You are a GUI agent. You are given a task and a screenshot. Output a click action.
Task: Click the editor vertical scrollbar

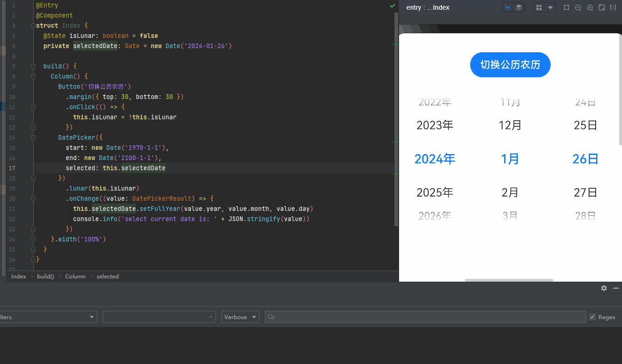pos(396,119)
